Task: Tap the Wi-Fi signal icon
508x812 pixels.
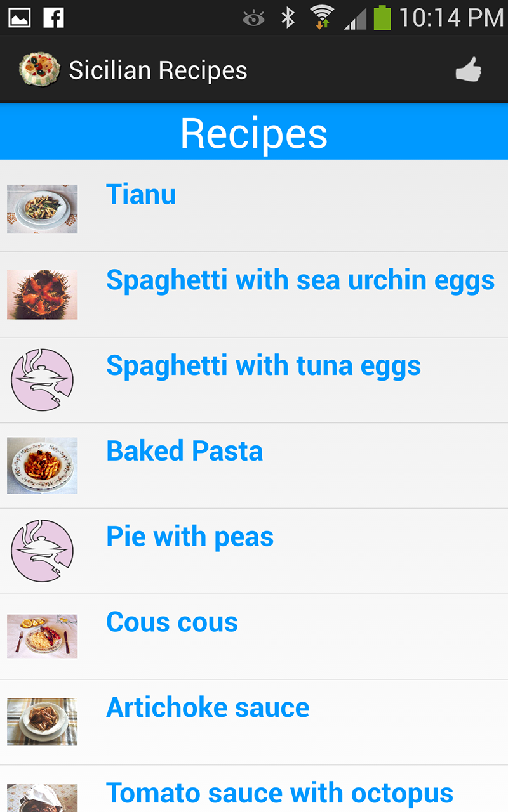Action: tap(322, 18)
